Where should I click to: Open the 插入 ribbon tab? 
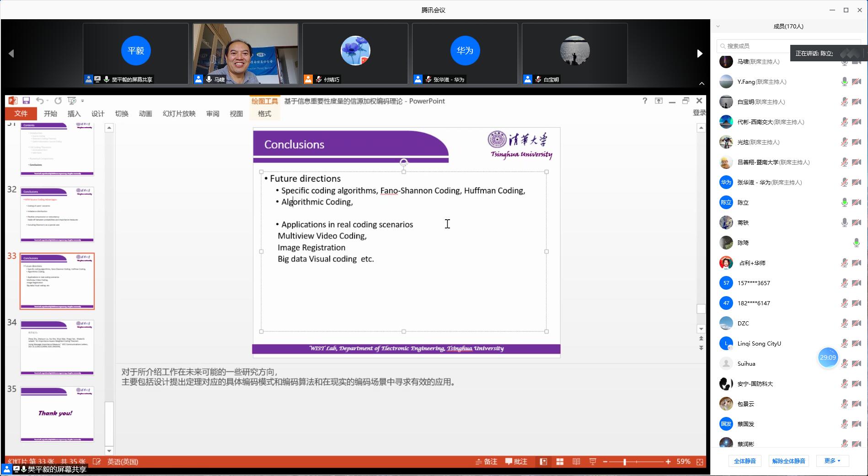(74, 114)
